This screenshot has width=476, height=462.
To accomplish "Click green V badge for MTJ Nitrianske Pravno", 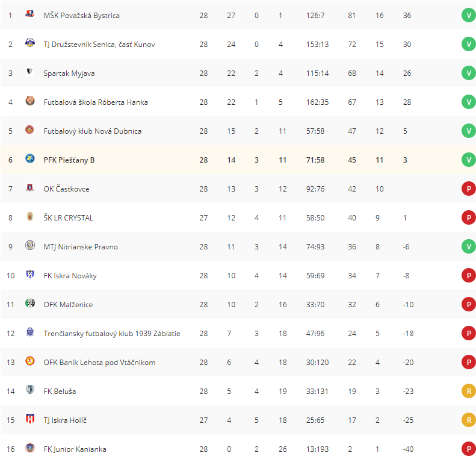I will 468,246.
